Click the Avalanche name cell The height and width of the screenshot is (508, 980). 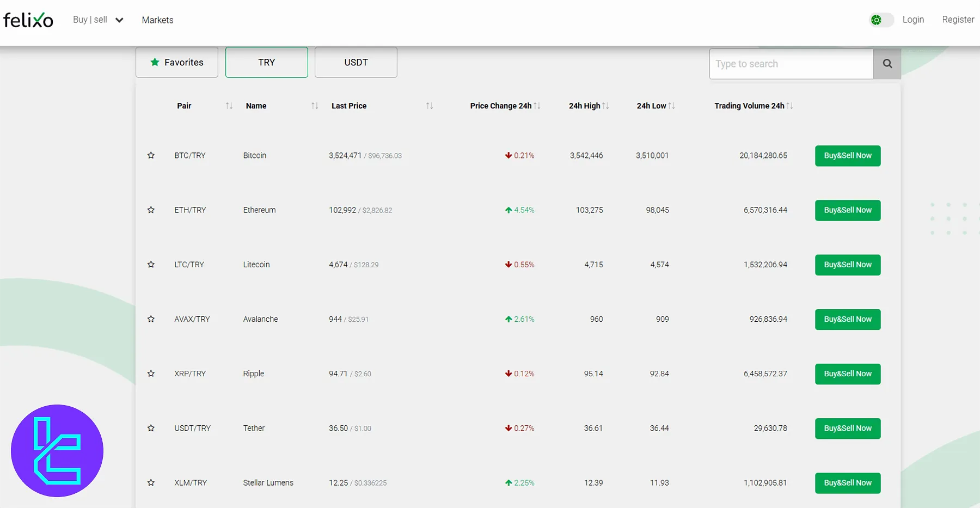tap(260, 319)
